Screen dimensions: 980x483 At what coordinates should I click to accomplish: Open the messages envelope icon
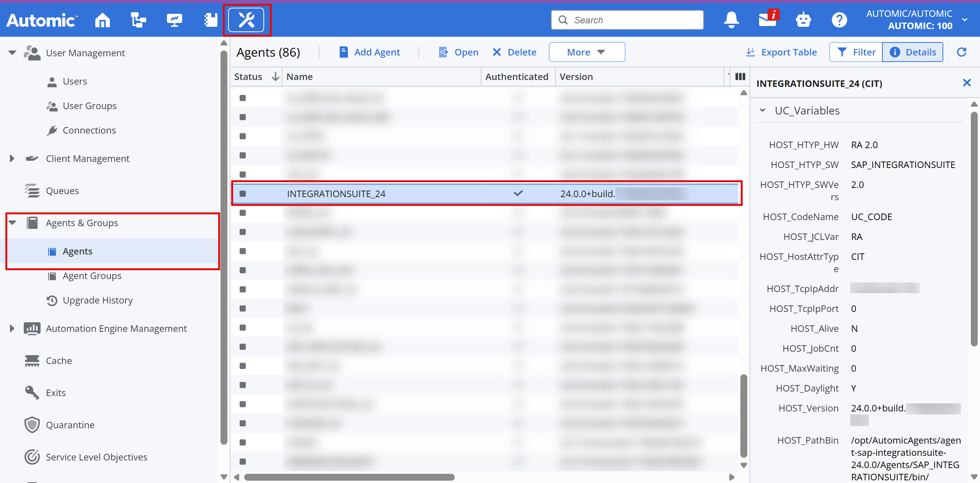769,18
